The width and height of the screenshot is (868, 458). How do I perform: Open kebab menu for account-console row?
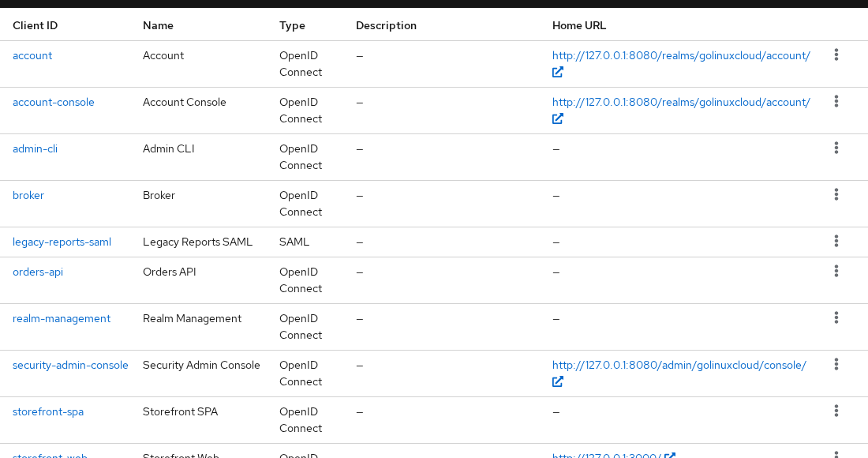[836, 101]
